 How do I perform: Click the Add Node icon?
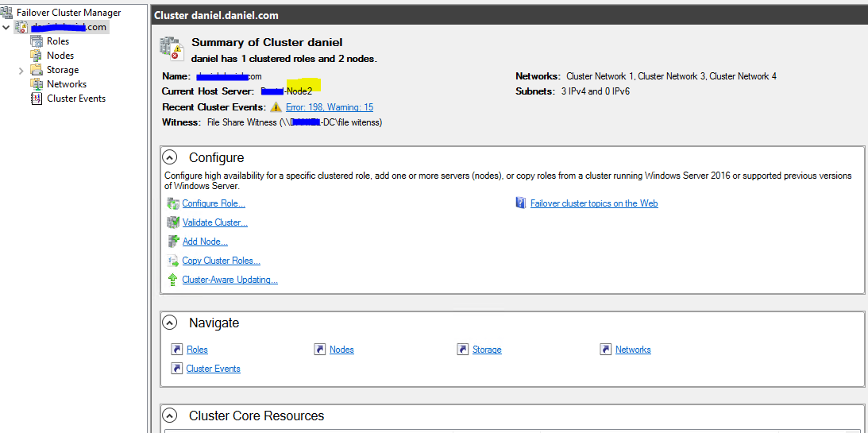click(x=172, y=242)
